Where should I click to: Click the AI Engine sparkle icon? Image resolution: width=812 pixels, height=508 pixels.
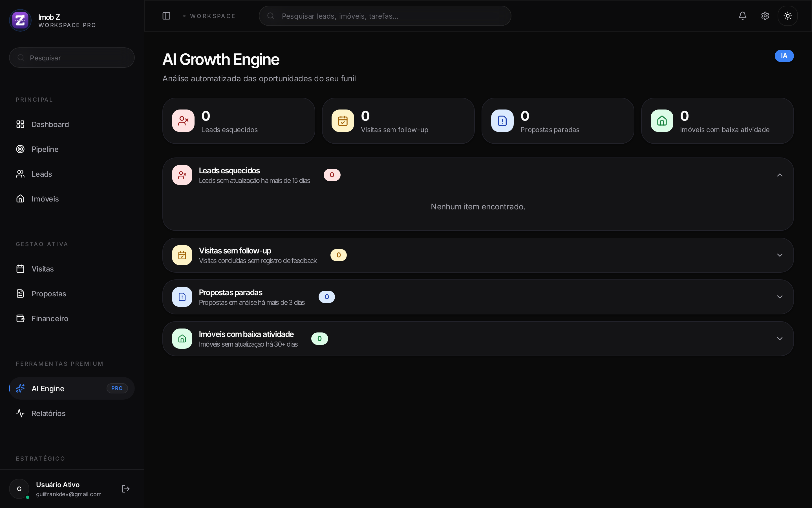pos(20,388)
